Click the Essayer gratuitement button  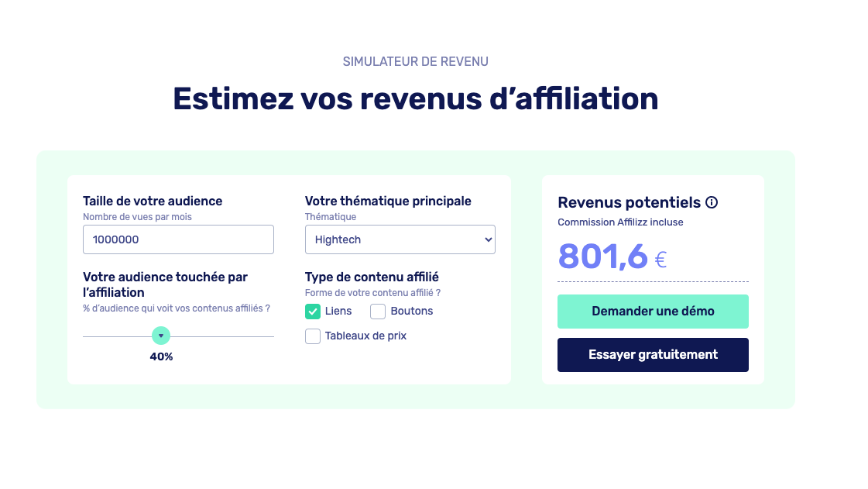tap(653, 355)
